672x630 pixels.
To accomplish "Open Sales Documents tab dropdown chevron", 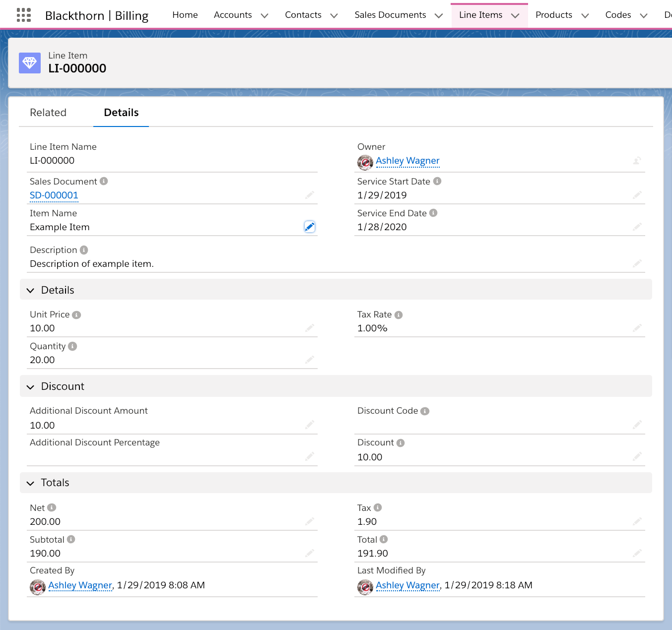I will coord(439,15).
